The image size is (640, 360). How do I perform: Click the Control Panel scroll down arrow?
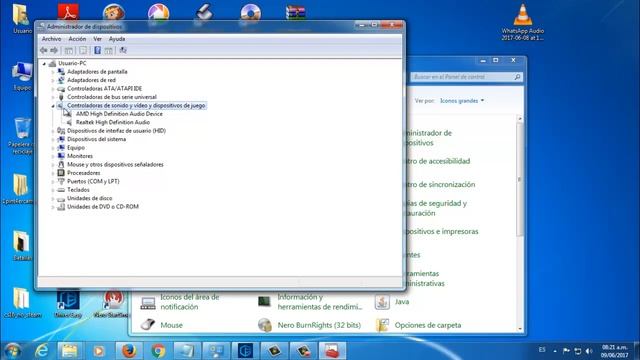pos(520,329)
